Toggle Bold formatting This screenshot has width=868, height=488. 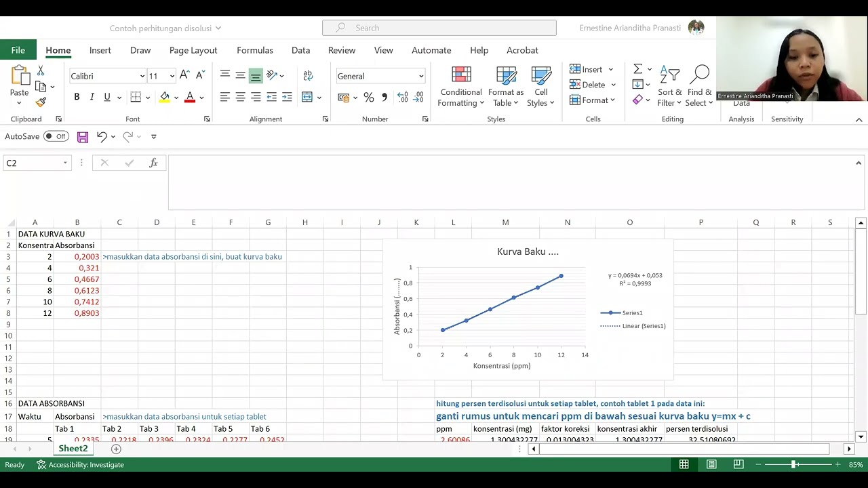77,97
